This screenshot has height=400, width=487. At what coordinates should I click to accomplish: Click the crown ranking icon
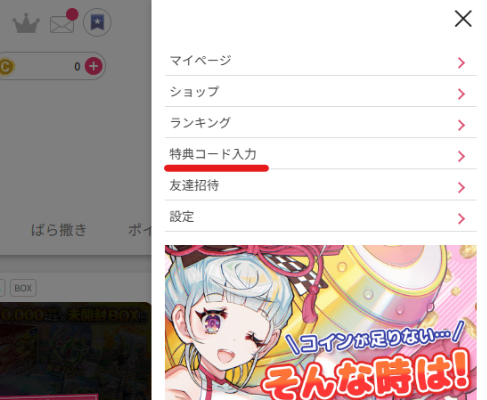26,23
